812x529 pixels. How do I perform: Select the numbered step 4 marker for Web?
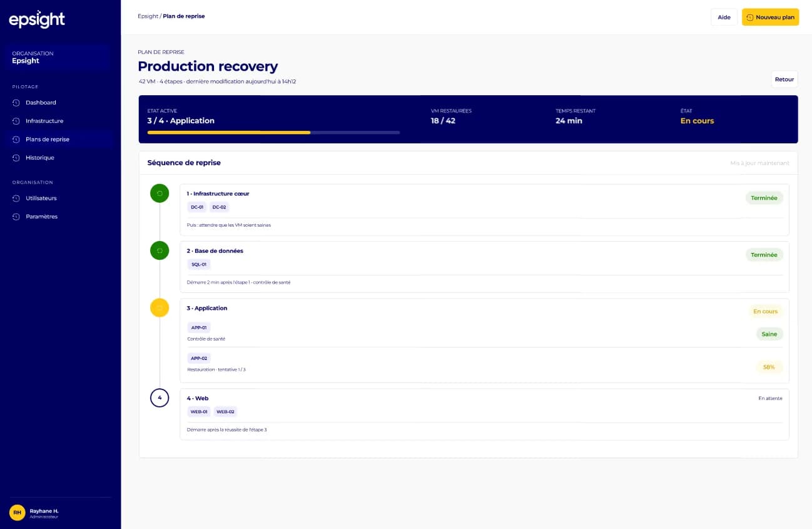[x=160, y=398]
